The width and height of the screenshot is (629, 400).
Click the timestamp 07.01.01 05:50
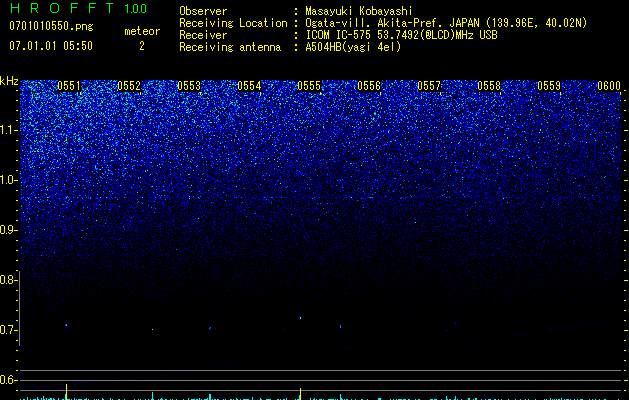[x=51, y=46]
